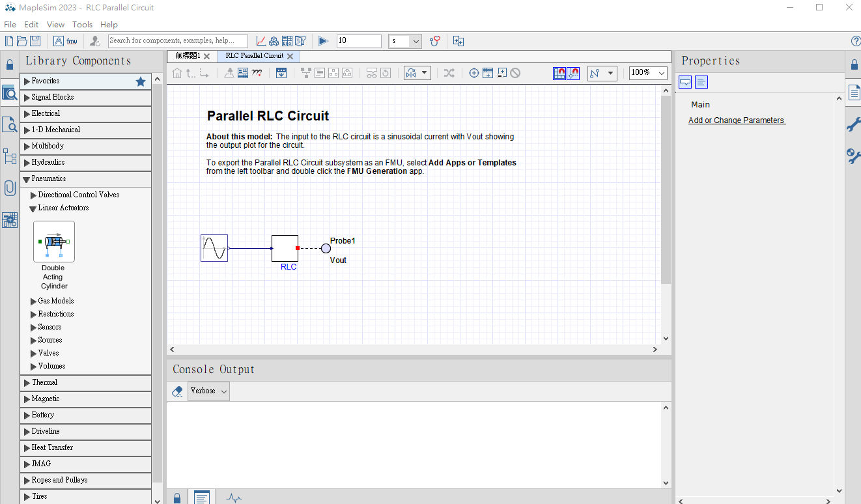Open the Local Components search sidebar icon

(10, 124)
